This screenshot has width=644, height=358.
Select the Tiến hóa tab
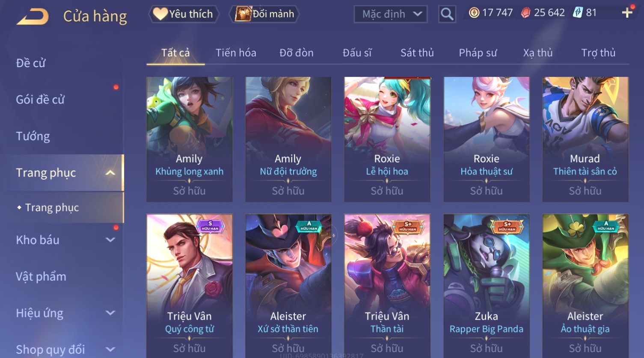coord(236,53)
